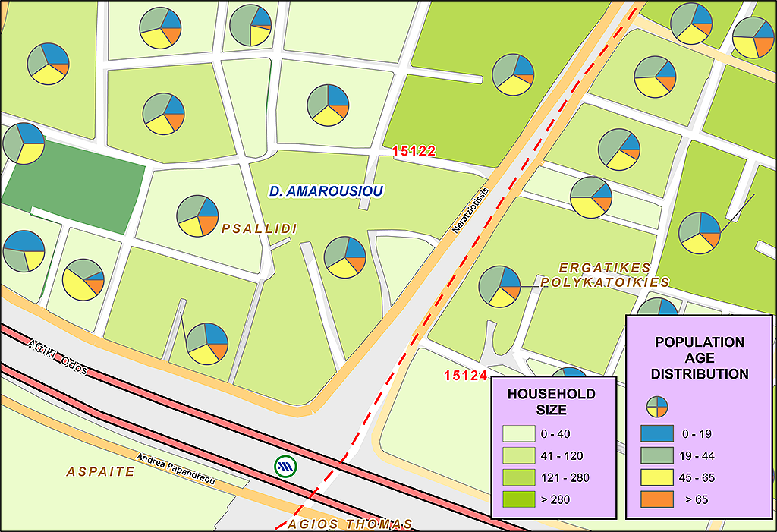Click the yellow 45 - 65 age swatch

click(657, 477)
